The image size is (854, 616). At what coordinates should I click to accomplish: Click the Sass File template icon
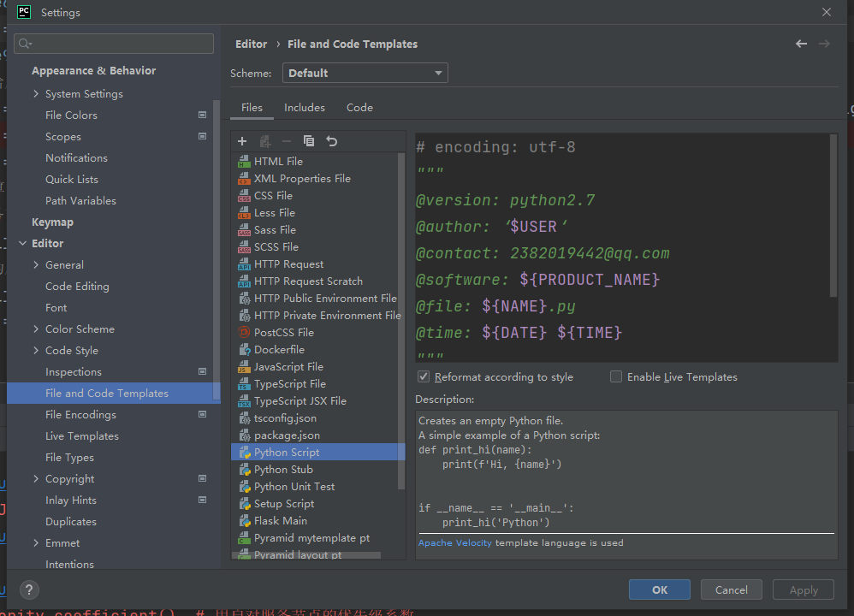click(244, 230)
